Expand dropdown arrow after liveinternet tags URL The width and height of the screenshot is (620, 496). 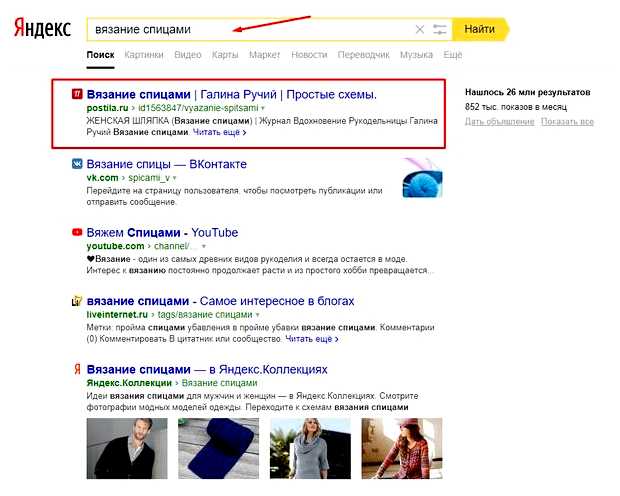pos(257,315)
